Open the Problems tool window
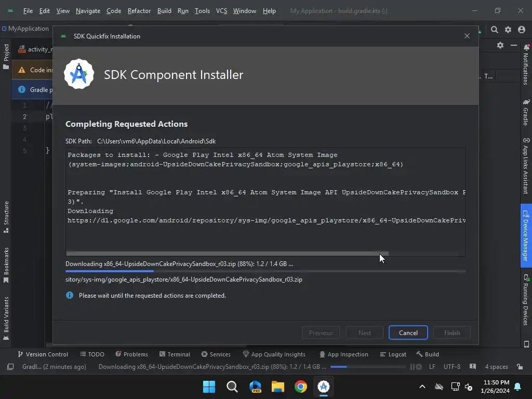 tap(131, 354)
